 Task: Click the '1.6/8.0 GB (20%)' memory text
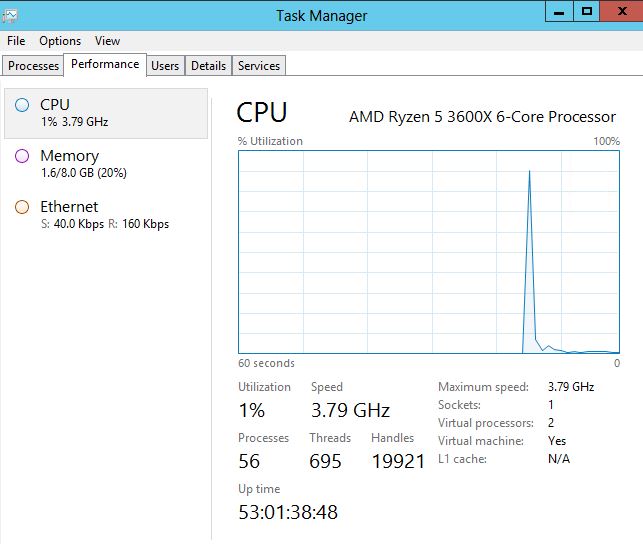[84, 173]
